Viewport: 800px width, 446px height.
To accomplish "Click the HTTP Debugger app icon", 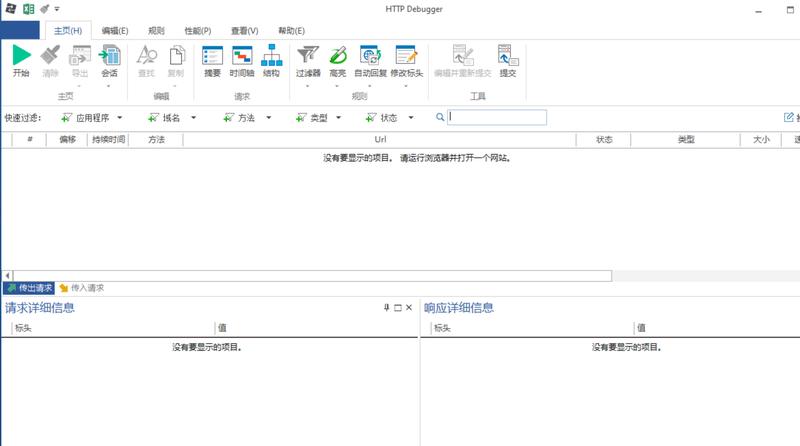I will pyautogui.click(x=10, y=9).
